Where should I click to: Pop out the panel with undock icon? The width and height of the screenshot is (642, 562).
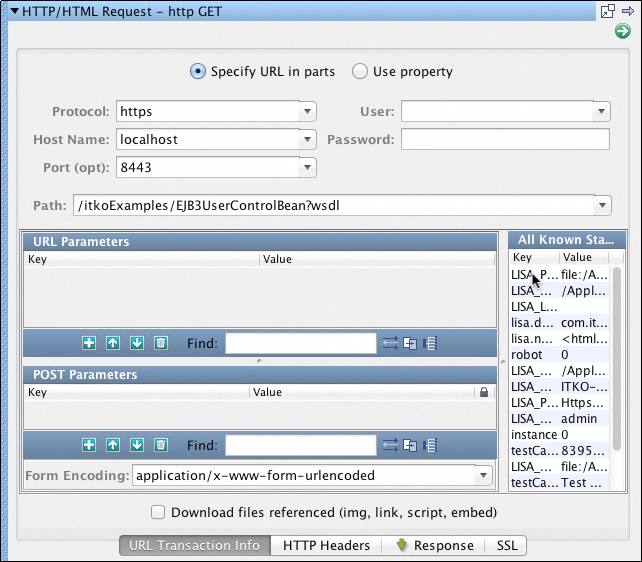pos(607,11)
